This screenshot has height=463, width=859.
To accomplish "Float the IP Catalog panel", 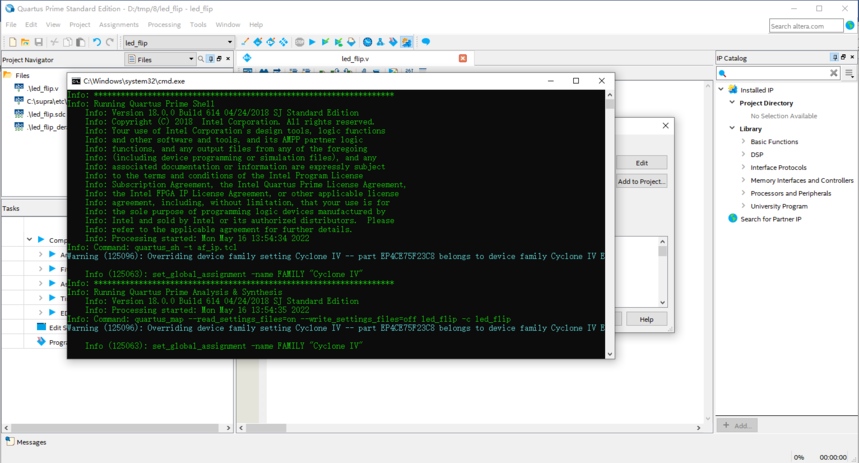I will click(x=843, y=57).
